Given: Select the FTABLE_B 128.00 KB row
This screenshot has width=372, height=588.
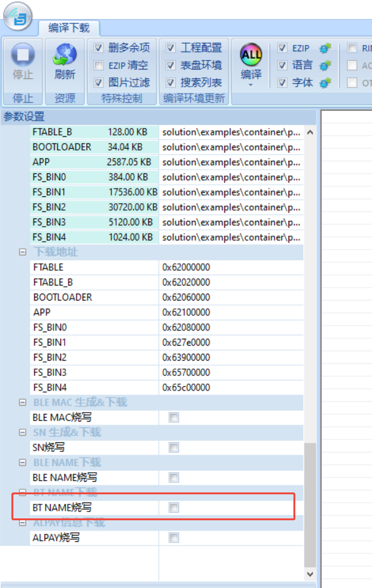Looking at the screenshot, I should pos(167,132).
